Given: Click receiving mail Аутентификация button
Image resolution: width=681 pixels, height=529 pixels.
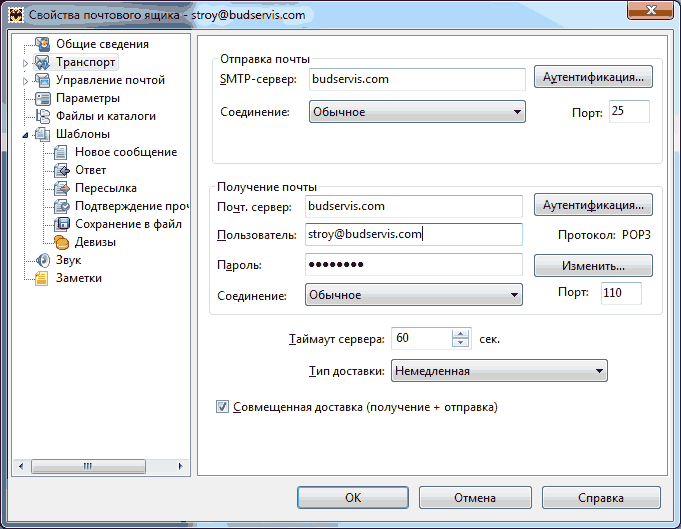Looking at the screenshot, I should pyautogui.click(x=593, y=205).
